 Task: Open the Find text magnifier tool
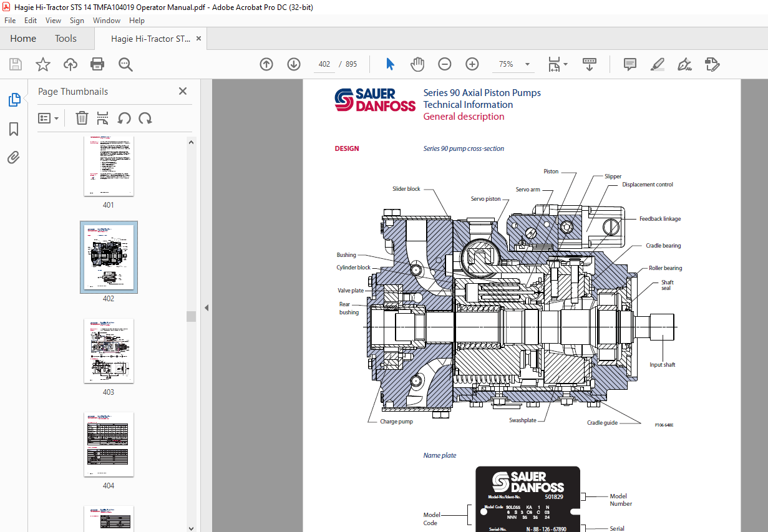click(125, 64)
